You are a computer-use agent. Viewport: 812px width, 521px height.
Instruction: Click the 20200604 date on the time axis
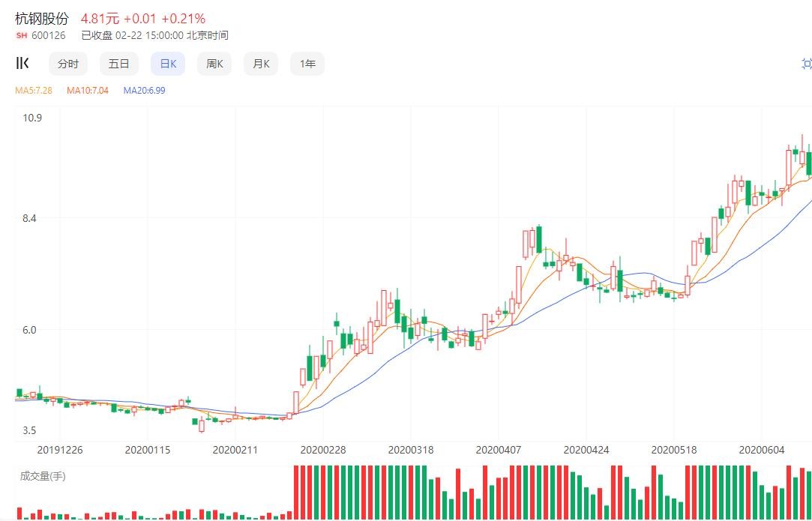pyautogui.click(x=762, y=450)
